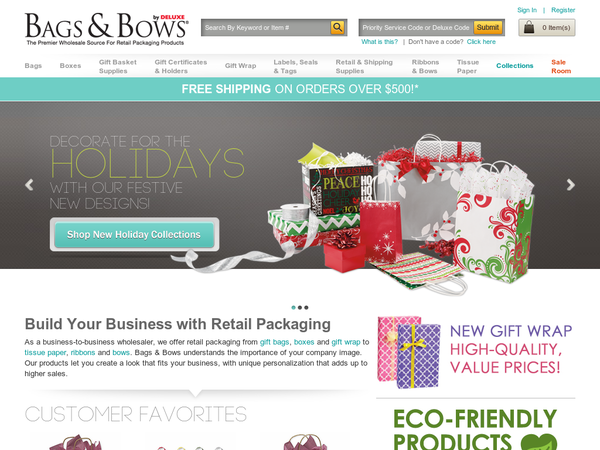The width and height of the screenshot is (600, 450).
Task: Click the Bags & Bows logo
Action: pyautogui.click(x=106, y=29)
